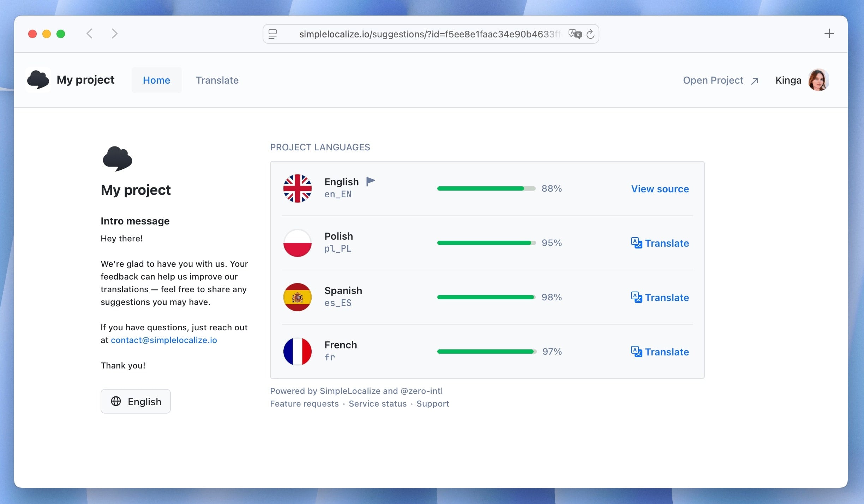Open a new browser tab with plus
The width and height of the screenshot is (864, 504).
[829, 34]
